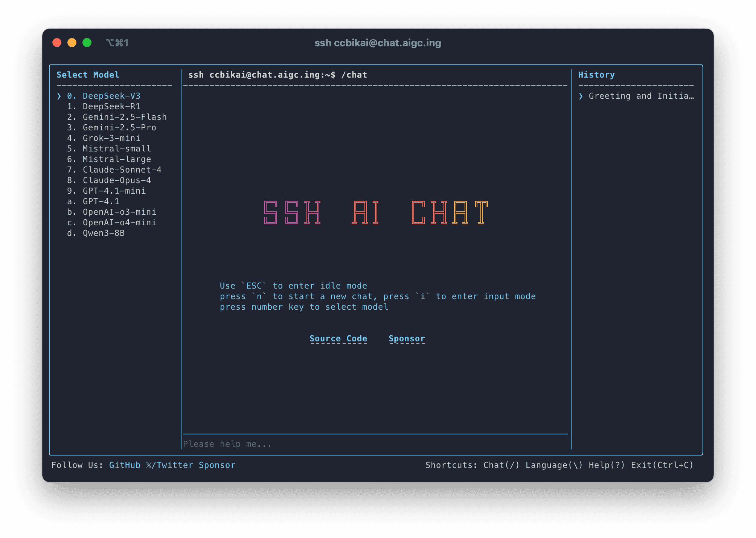The width and height of the screenshot is (756, 538).
Task: Trigger the Chat(/) shortcut label
Action: [502, 465]
